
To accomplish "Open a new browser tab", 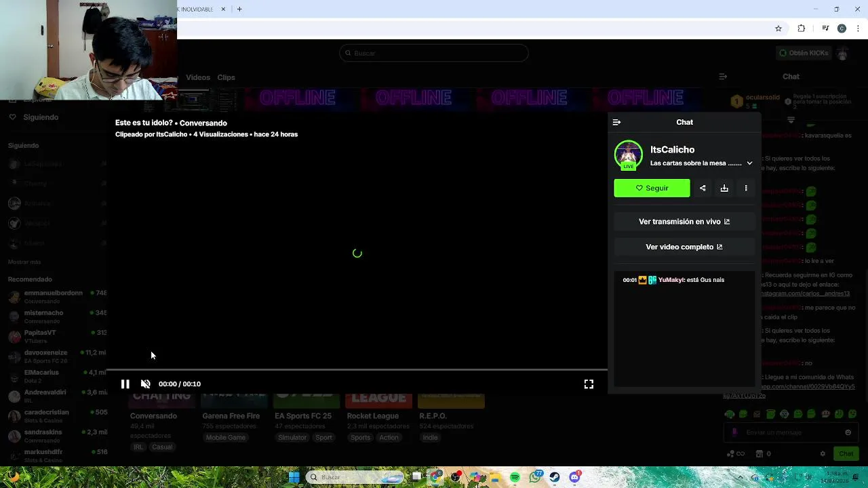I will tap(239, 9).
